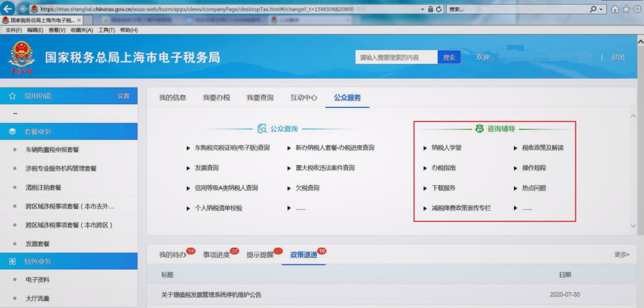Screen dimensions: 644x308
Task: Open 大厅流量 in sidebar
Action: point(38,298)
